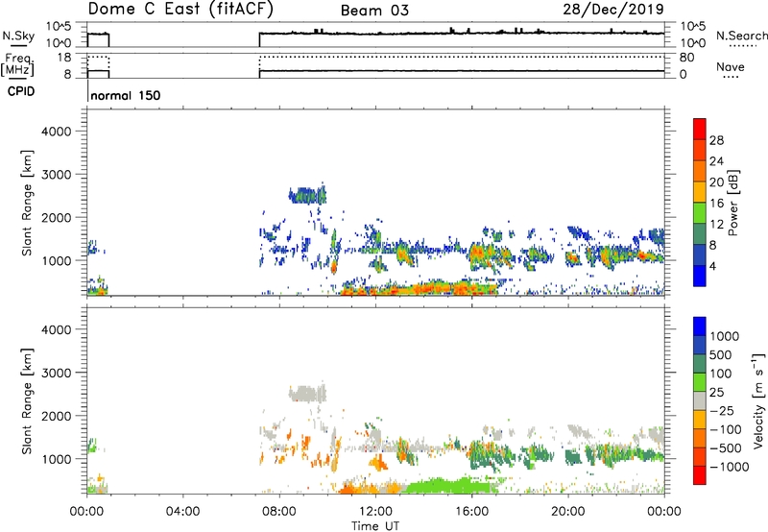The height and width of the screenshot is (532, 768).
Task: Select Slant Range [km] label of velocity panel
Action: (27, 401)
